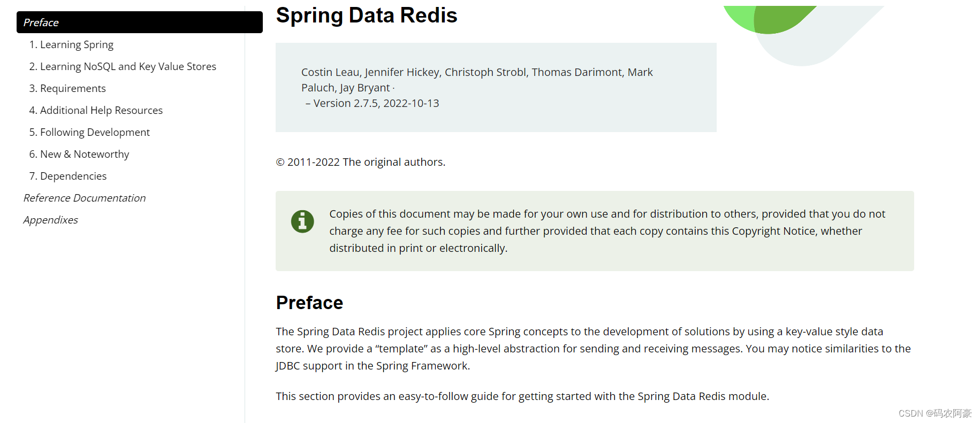The height and width of the screenshot is (423, 980).
Task: Click the authors list in the header box
Action: coord(476,79)
